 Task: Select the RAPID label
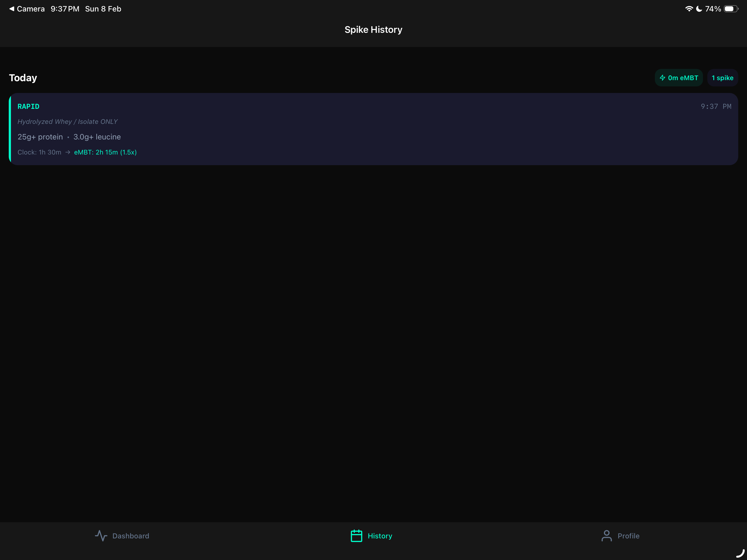(x=28, y=106)
